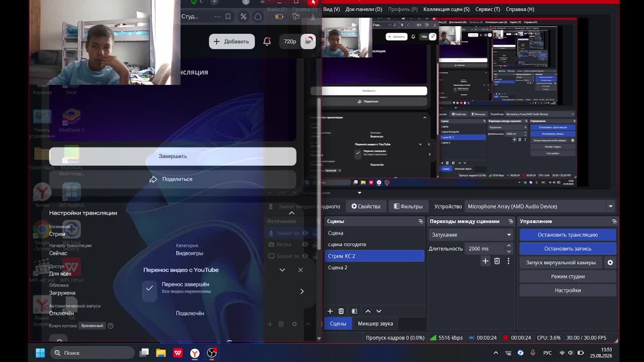The height and width of the screenshot is (362, 644).
Task: Close the Перенос видео с YouTube card
Action: point(300,270)
